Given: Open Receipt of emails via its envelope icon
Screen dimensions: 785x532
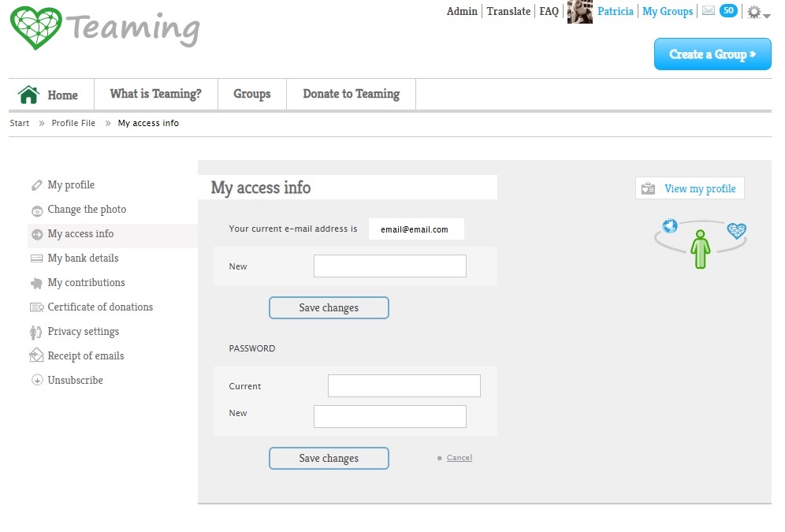Looking at the screenshot, I should tap(37, 355).
